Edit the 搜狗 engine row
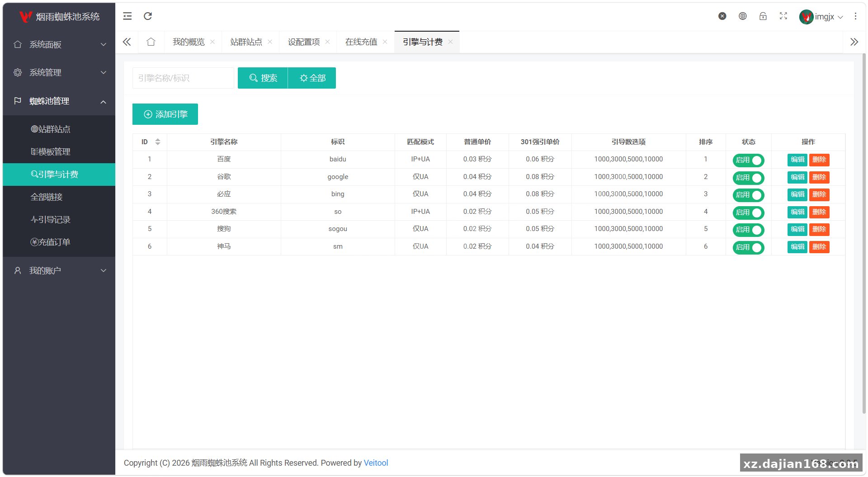 [x=797, y=229]
